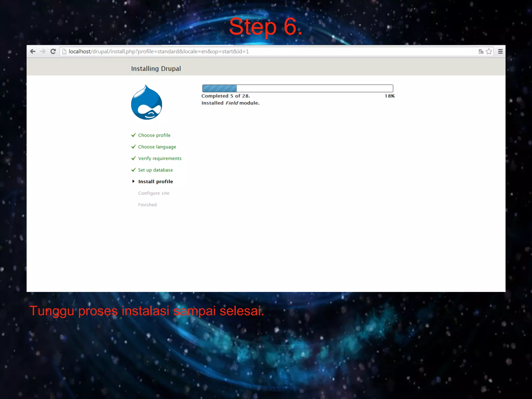Click the checkmark beside Choose profile
The image size is (532, 399).
pos(134,135)
